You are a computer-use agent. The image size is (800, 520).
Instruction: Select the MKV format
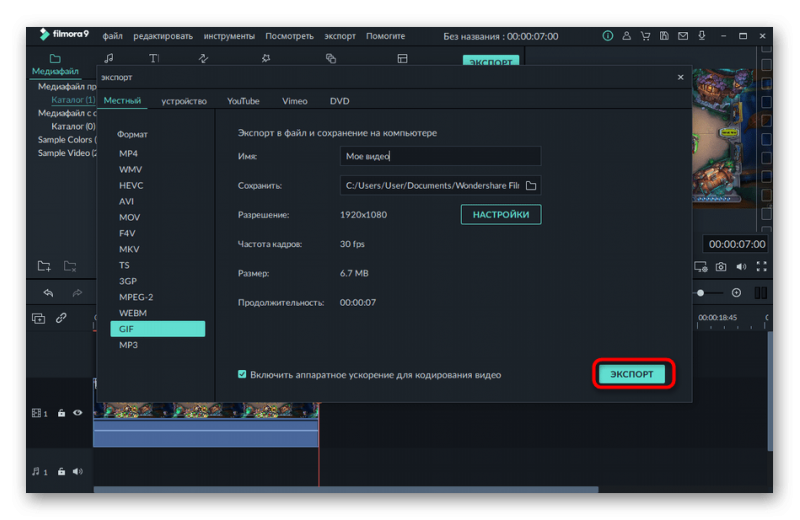129,249
